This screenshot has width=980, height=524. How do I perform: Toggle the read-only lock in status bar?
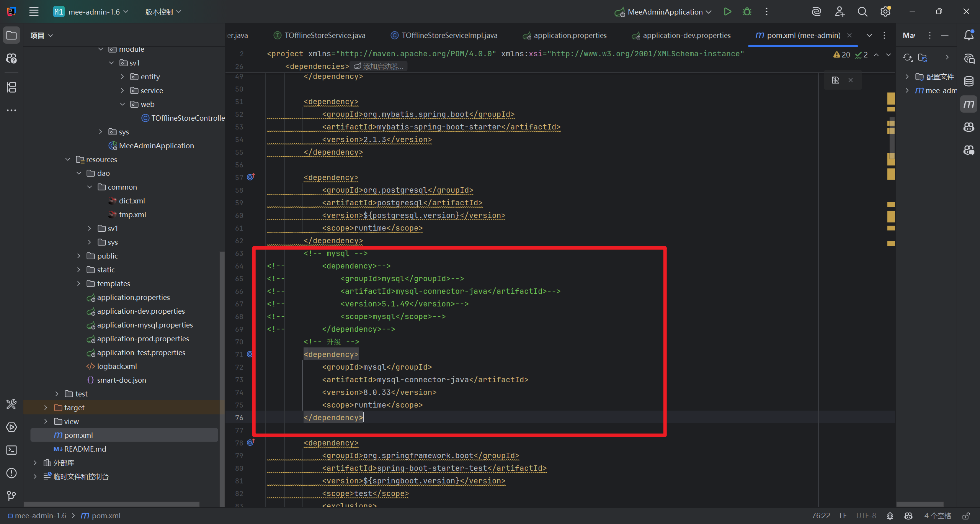pos(966,516)
